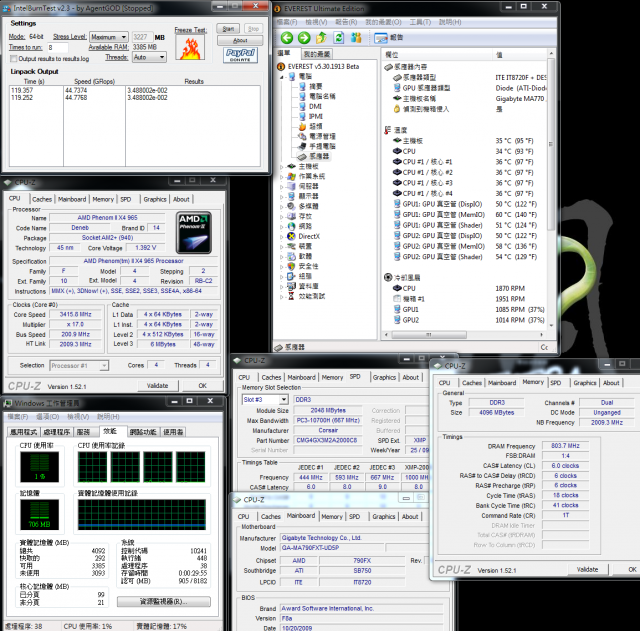This screenshot has height=631, width=640.
Task: Click OK in the Phenom CPU-Z window
Action: [x=203, y=386]
